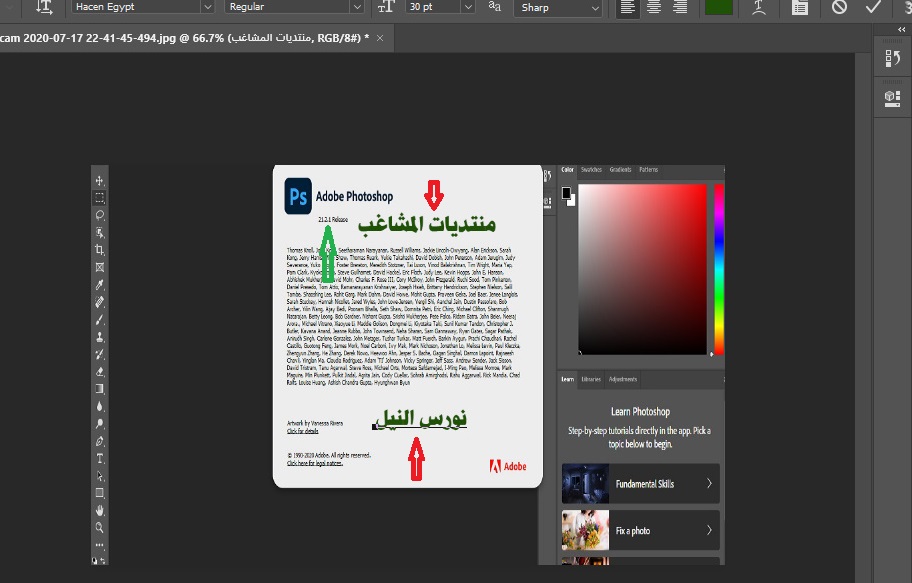Screen dimensions: 912x583
Task: Select the Crop tool
Action: pyautogui.click(x=100, y=250)
